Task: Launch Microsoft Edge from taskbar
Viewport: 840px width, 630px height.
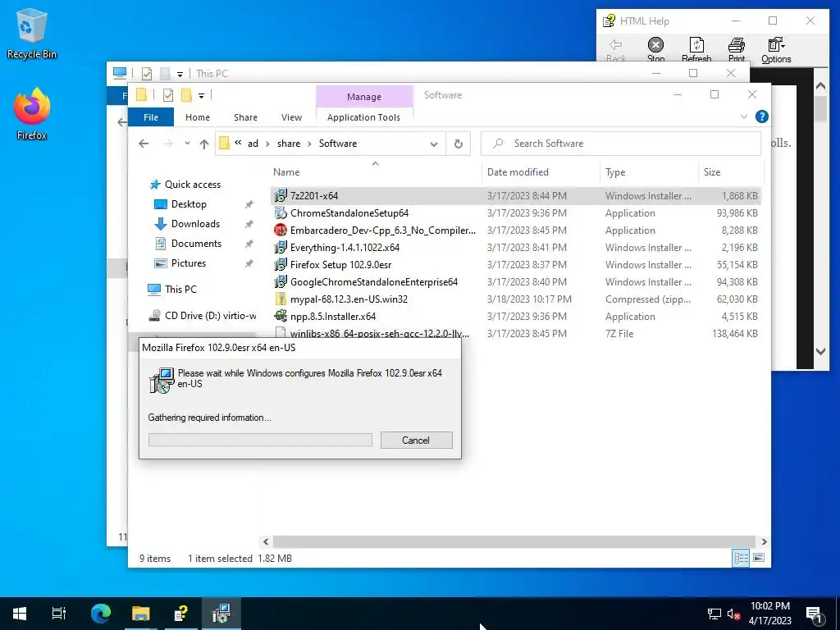Action: coord(101,614)
